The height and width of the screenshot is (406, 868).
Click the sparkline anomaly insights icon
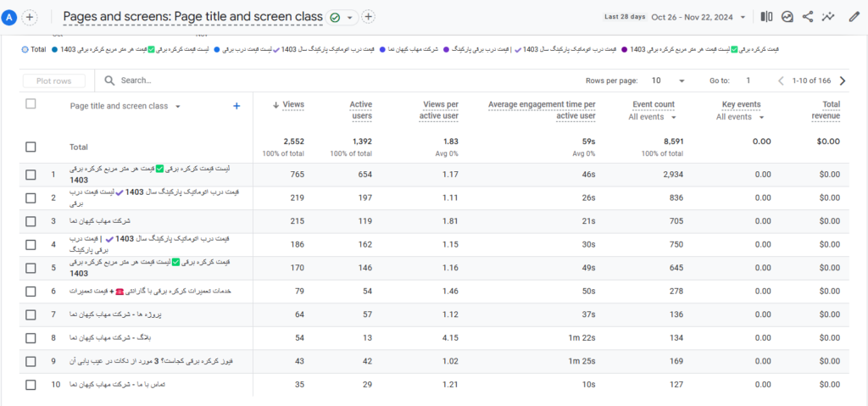point(828,17)
